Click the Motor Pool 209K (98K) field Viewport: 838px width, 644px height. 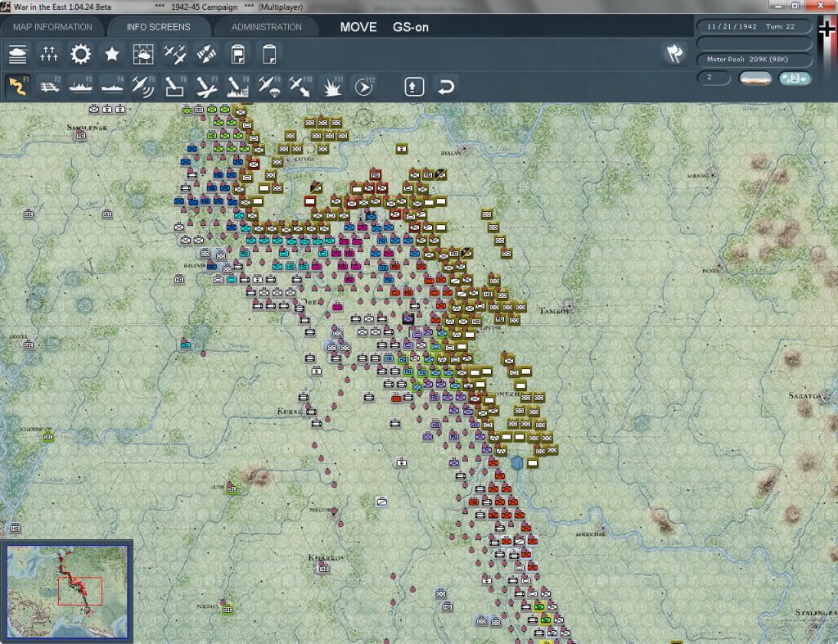coord(754,59)
